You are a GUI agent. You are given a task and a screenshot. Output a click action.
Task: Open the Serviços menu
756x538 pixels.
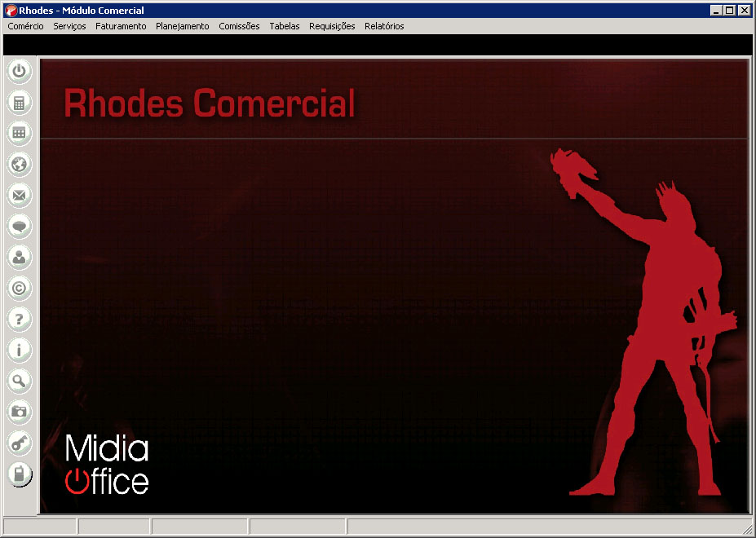pos(69,26)
